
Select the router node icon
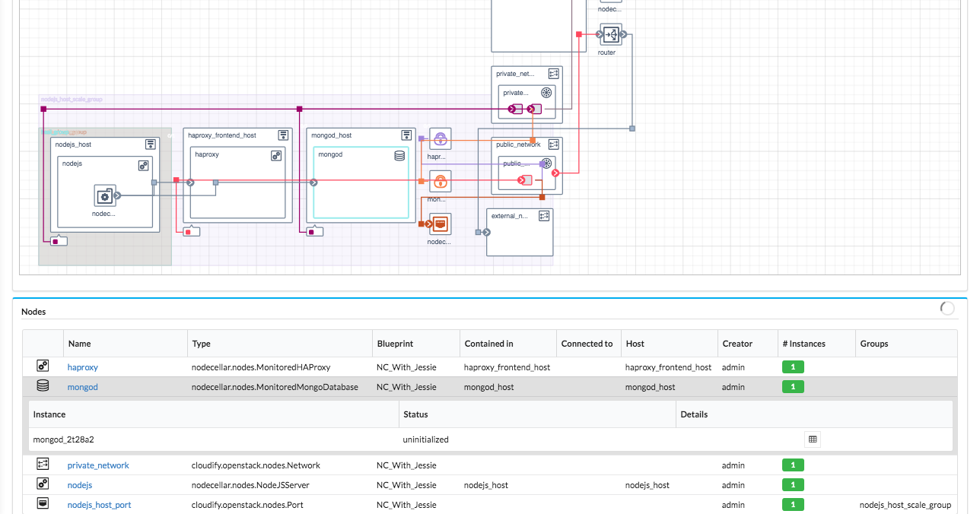(x=611, y=35)
